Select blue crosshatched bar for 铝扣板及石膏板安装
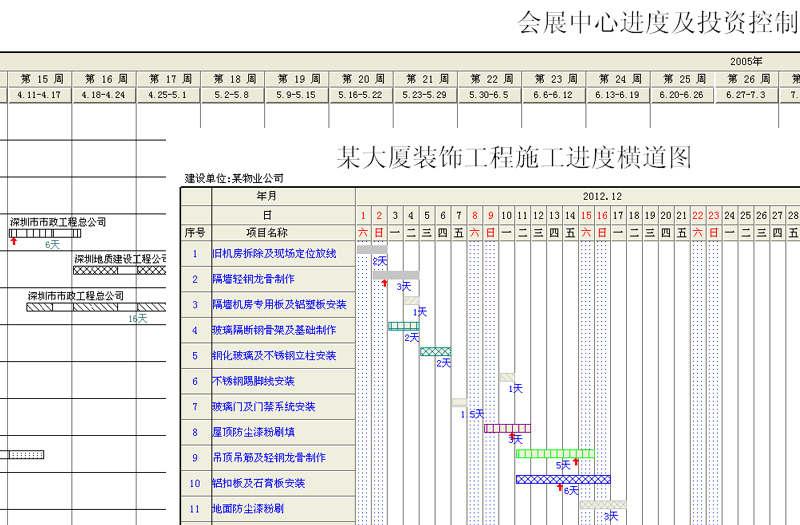 (x=562, y=479)
